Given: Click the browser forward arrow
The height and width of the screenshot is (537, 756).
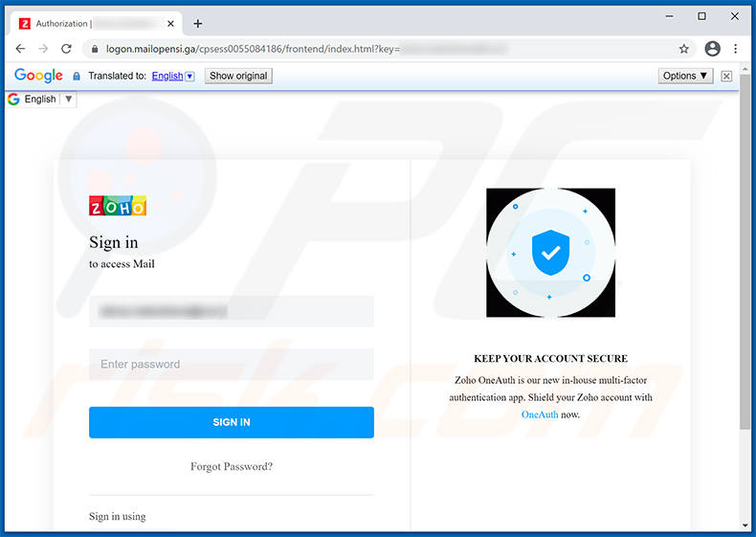Looking at the screenshot, I should (43, 49).
